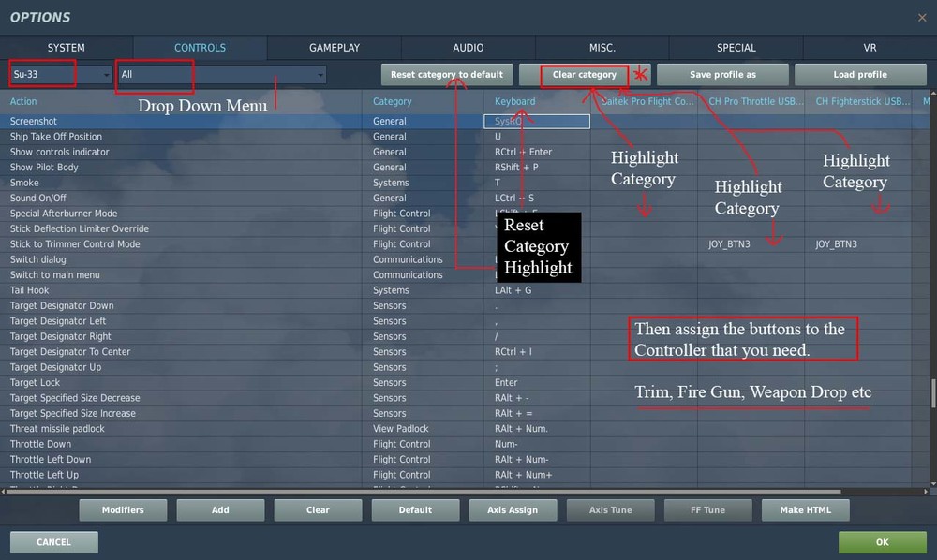Viewport: 937px width, 560px height.
Task: Open the Modifiers dialog
Action: [x=123, y=510]
